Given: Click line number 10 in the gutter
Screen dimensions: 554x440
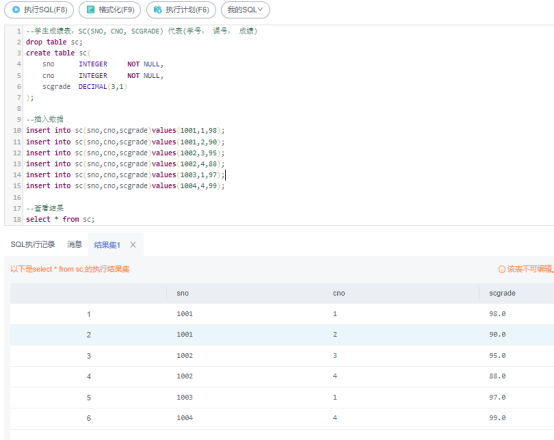Looking at the screenshot, I should point(17,130).
